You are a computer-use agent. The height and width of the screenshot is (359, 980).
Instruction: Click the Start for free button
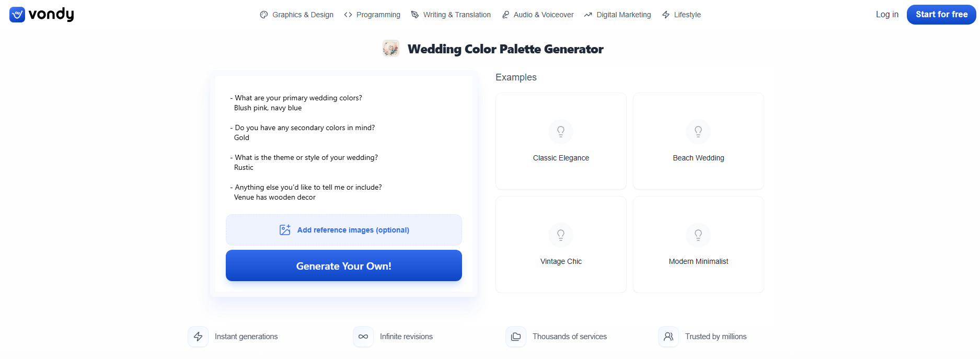941,14
